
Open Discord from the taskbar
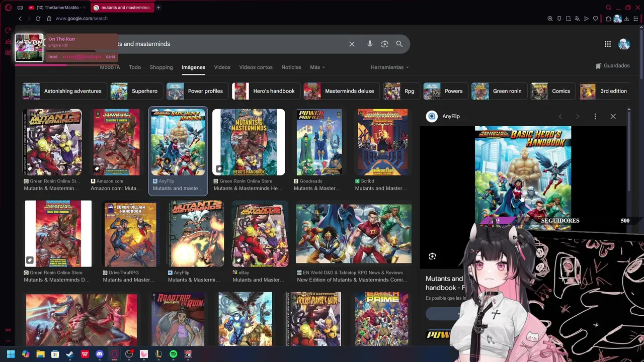(99, 354)
